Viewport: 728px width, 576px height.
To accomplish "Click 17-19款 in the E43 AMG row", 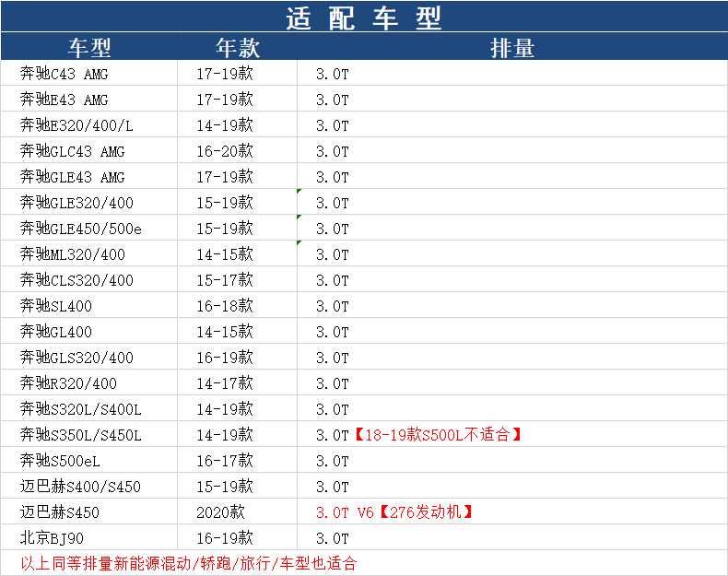I will tap(225, 100).
